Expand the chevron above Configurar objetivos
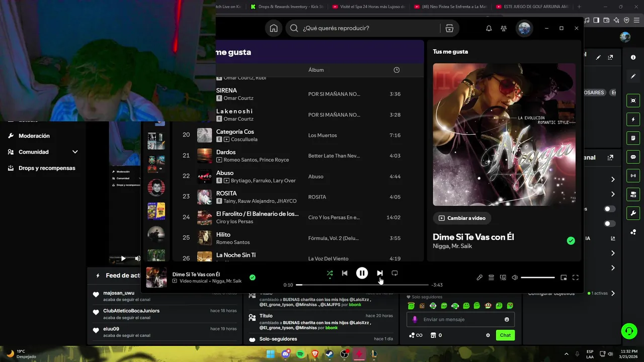Image resolution: width=644 pixels, height=362 pixels. pos(613,268)
